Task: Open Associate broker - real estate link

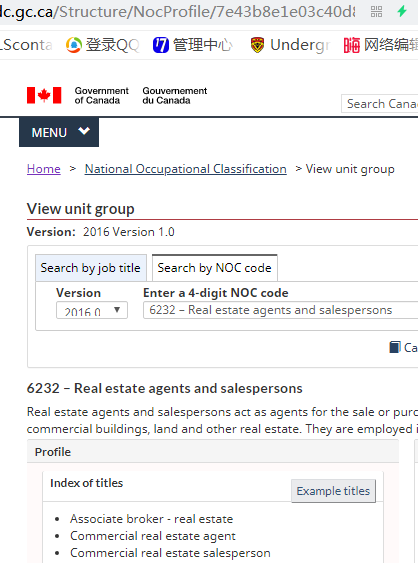Action: pyautogui.click(x=152, y=519)
